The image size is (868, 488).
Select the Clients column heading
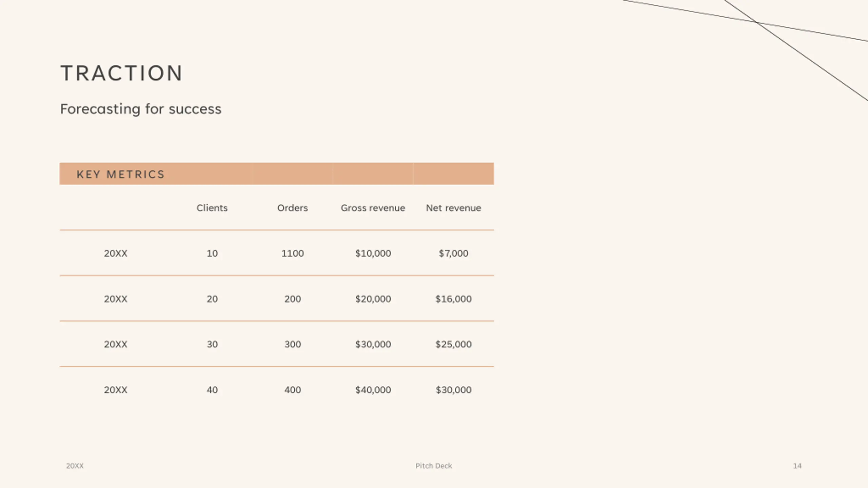click(x=212, y=208)
